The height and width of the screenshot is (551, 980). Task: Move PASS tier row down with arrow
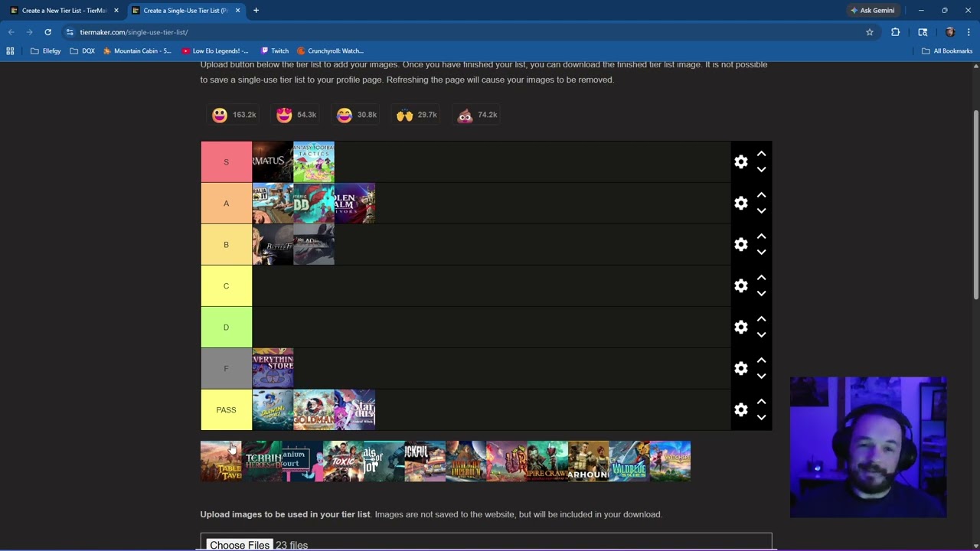tap(761, 418)
